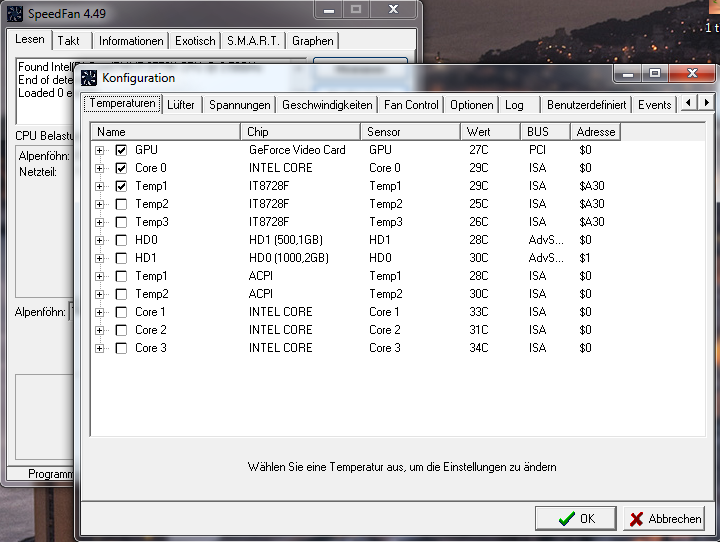This screenshot has width=720, height=542.
Task: Expand the HD0 row
Action: click(99, 240)
